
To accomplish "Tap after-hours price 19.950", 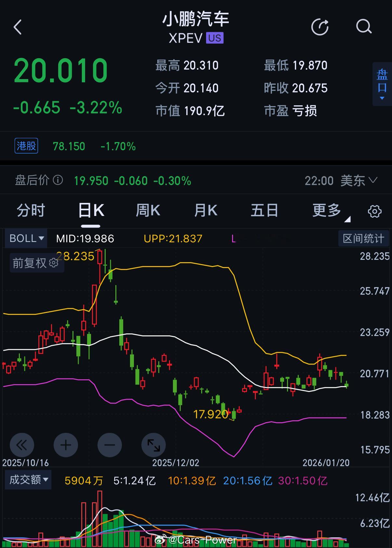I will click(x=91, y=181).
